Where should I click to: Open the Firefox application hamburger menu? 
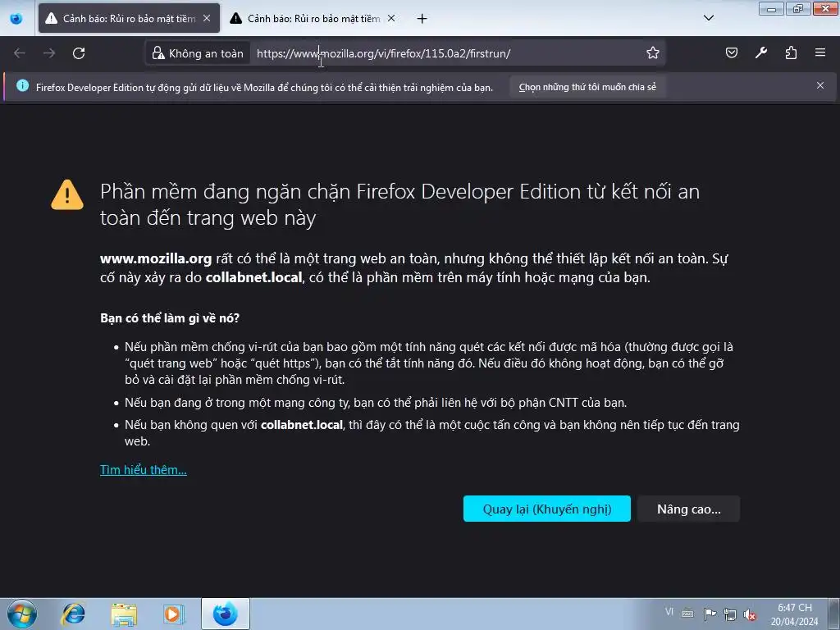[x=820, y=52]
